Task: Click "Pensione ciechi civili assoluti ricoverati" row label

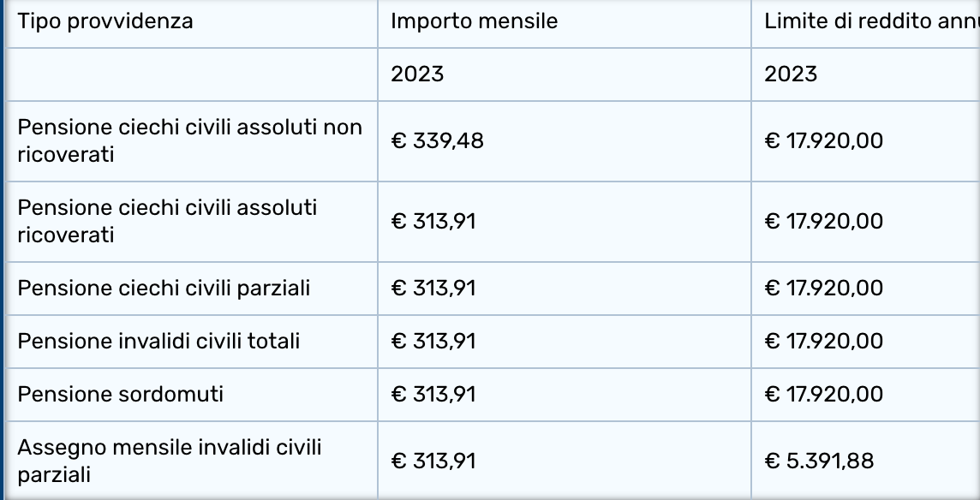Action: (x=167, y=221)
